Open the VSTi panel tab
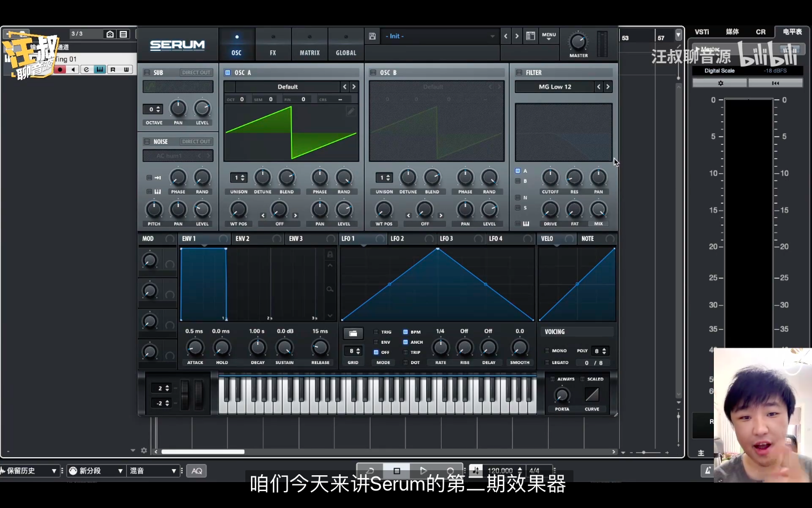This screenshot has height=508, width=812. pyautogui.click(x=702, y=32)
